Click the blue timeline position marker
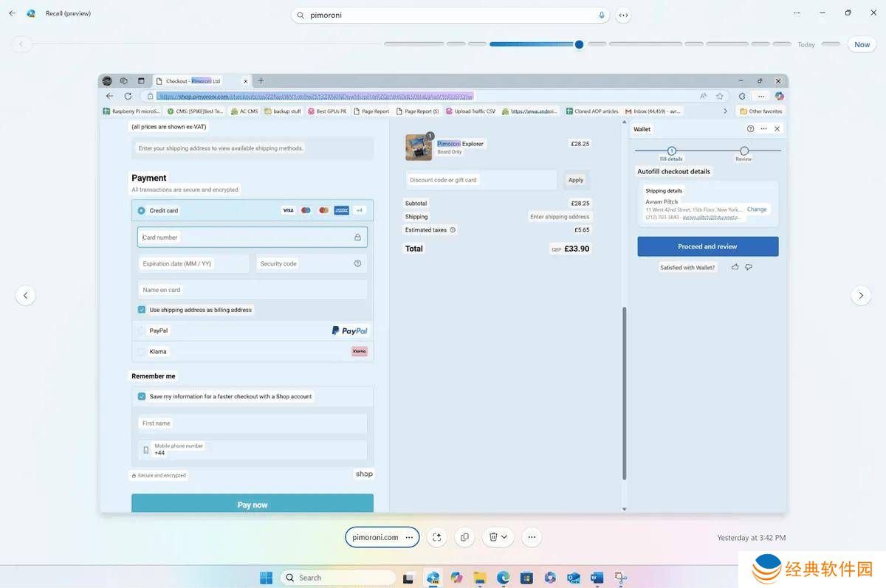 (579, 44)
